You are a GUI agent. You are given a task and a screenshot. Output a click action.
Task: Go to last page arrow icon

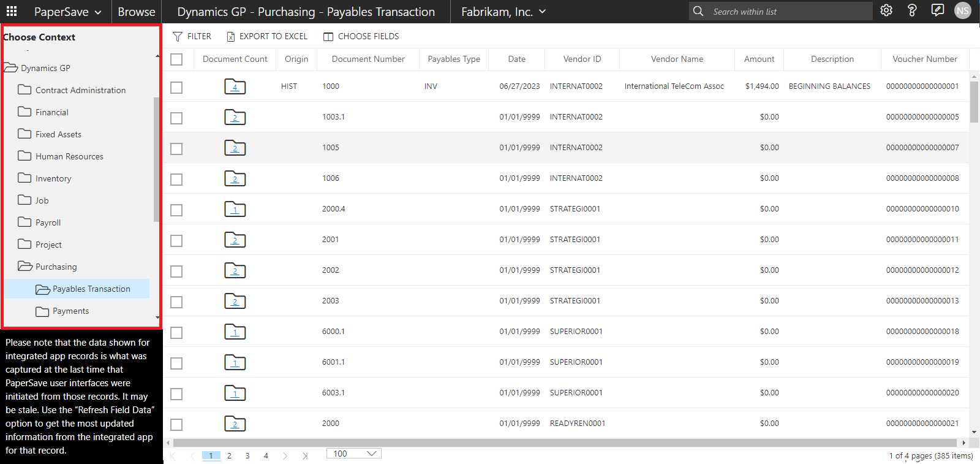pos(305,455)
